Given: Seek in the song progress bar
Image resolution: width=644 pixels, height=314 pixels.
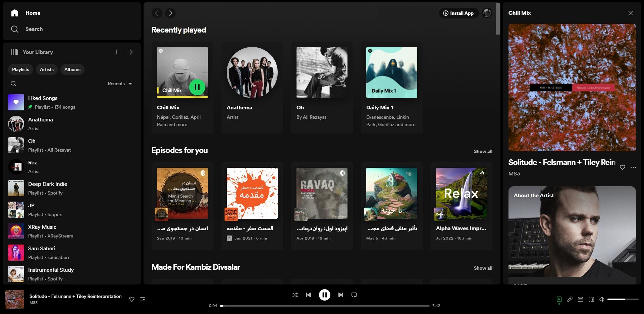Looking at the screenshot, I should [325, 306].
